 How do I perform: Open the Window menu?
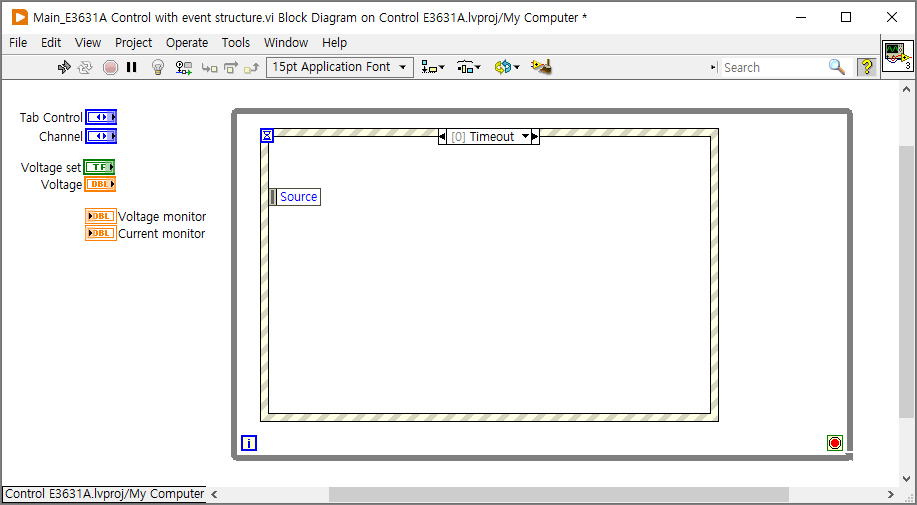coord(286,43)
